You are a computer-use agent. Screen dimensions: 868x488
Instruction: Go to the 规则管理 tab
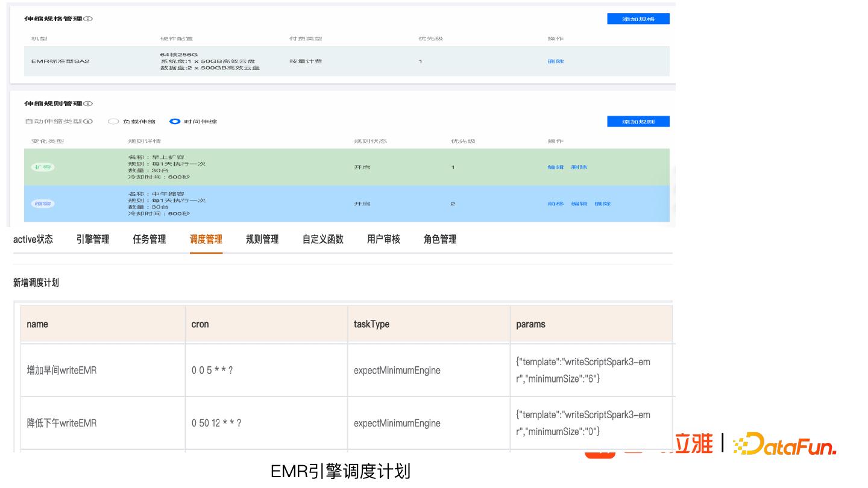[262, 239]
